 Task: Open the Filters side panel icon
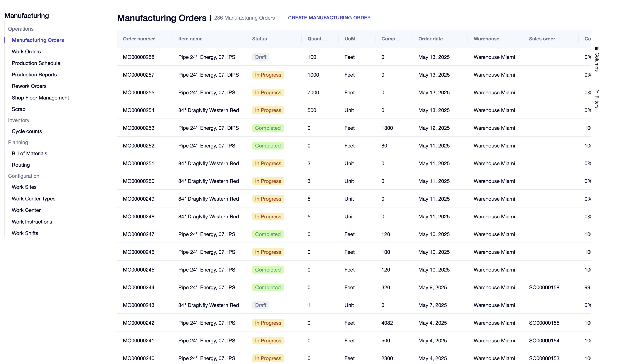(x=597, y=91)
